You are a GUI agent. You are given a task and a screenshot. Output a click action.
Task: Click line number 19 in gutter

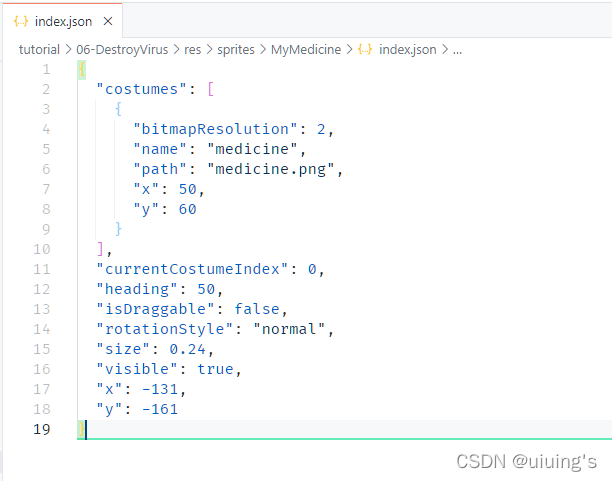coord(42,429)
